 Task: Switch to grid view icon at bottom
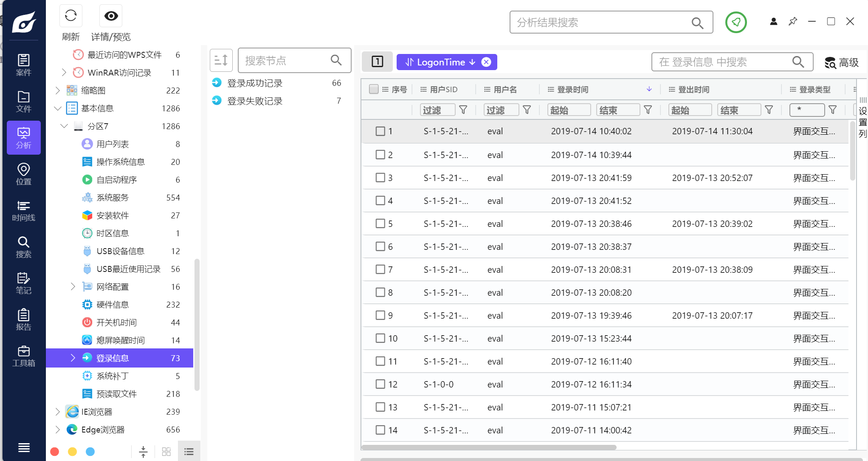pos(166,452)
